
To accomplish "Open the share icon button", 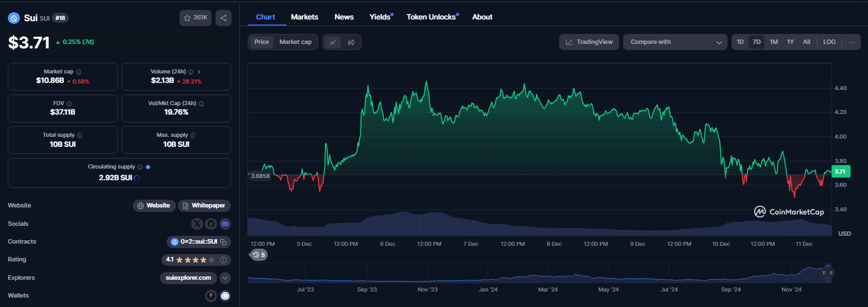I will coord(223,18).
